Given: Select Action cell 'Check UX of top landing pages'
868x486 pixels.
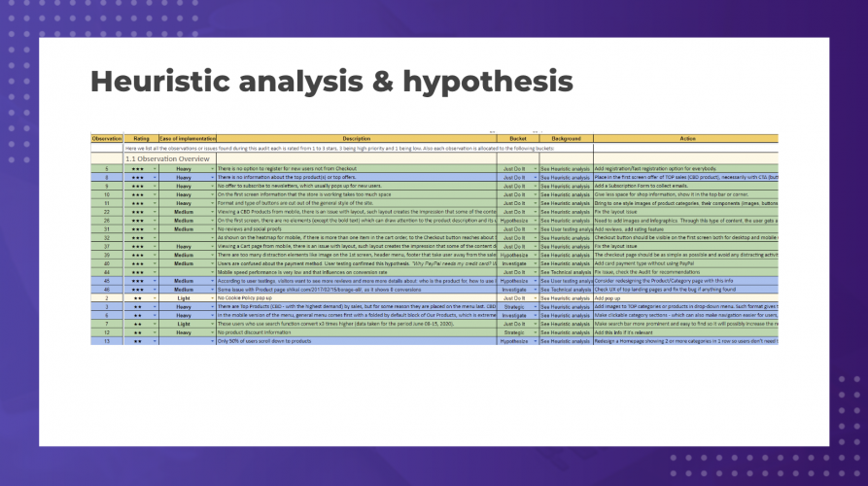Looking at the screenshot, I should [x=686, y=290].
